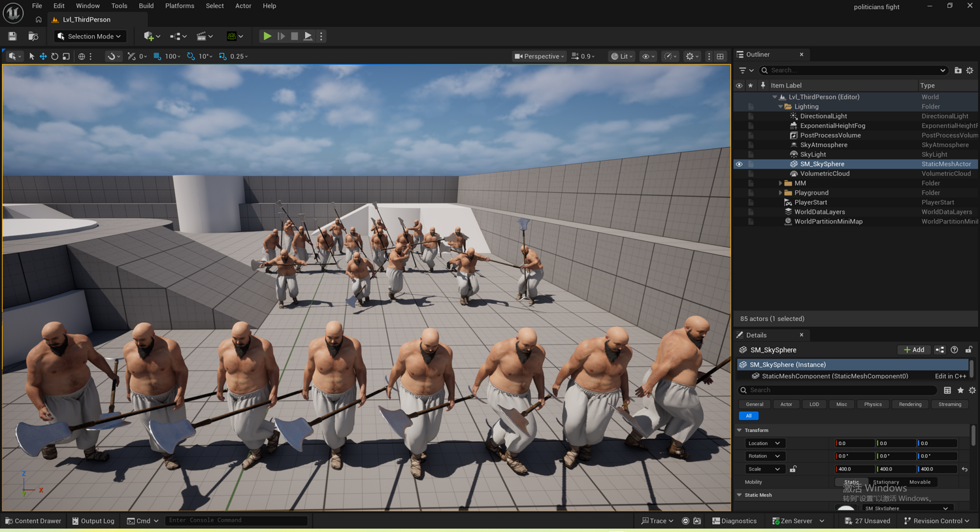Open the File menu
Screen dimensions: 980x532
[x=37, y=6]
